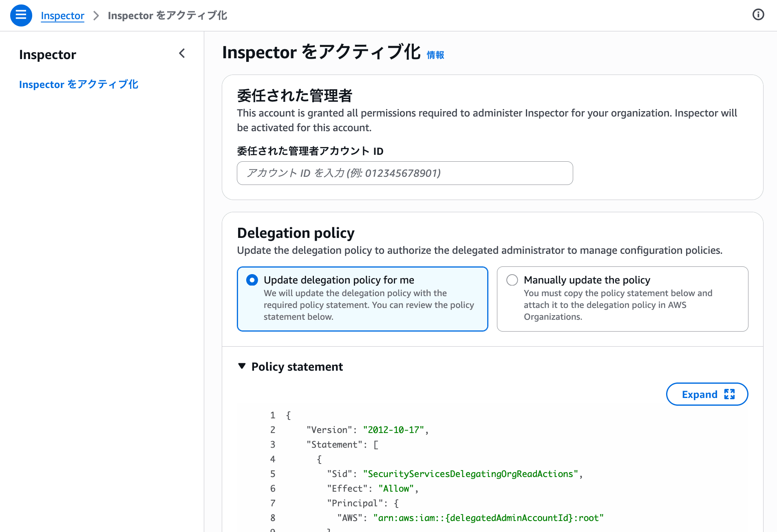The width and height of the screenshot is (777, 532).
Task: Click the "Principal": { code line
Action: 363,503
